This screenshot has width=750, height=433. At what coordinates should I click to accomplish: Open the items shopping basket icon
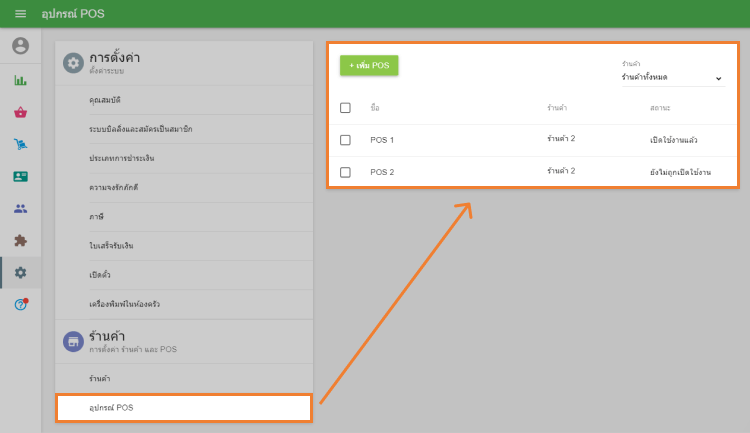point(21,112)
